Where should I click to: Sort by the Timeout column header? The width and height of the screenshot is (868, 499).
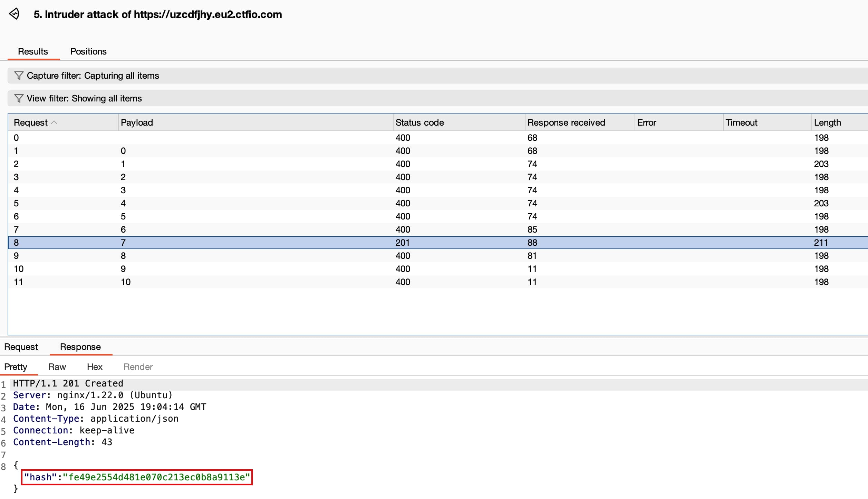(767, 123)
